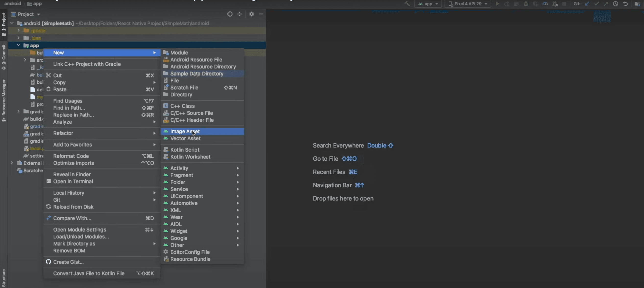The image size is (644, 288).
Task: Click Git Update Project arrow icon
Action: pos(587,4)
